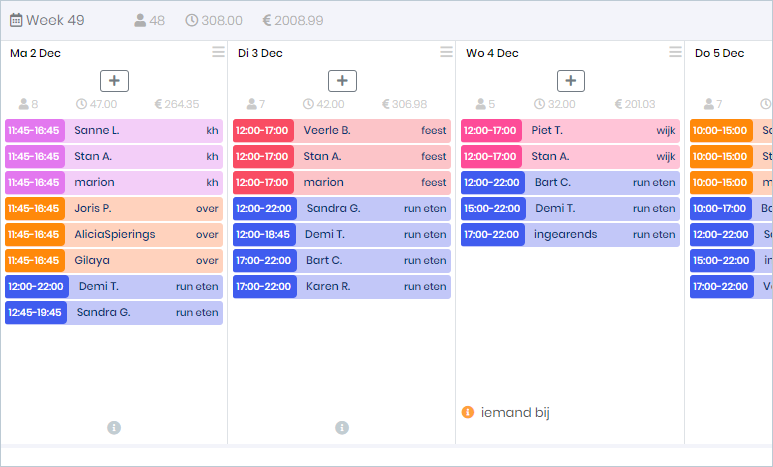Click the total employees icon in header

pyautogui.click(x=140, y=20)
